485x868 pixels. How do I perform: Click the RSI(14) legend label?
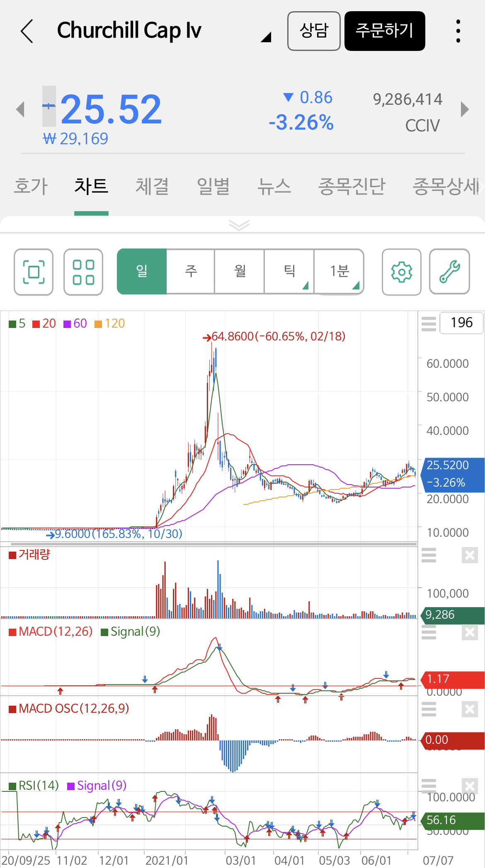coord(34,786)
